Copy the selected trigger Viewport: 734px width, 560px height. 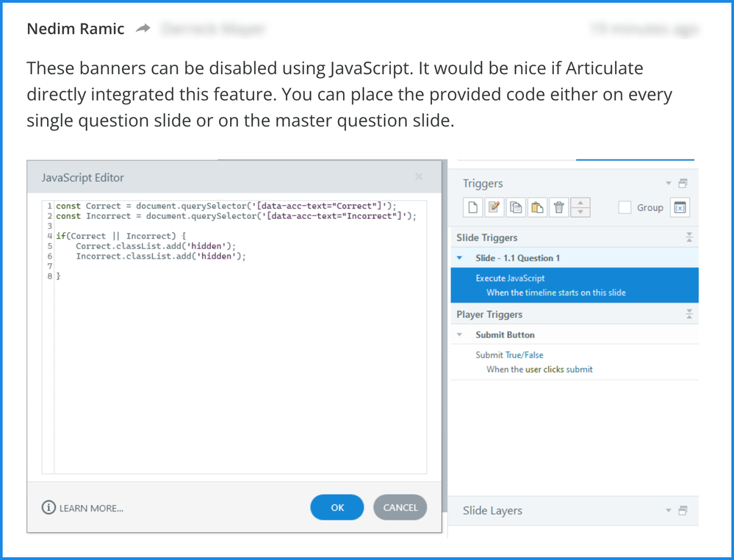click(x=516, y=207)
